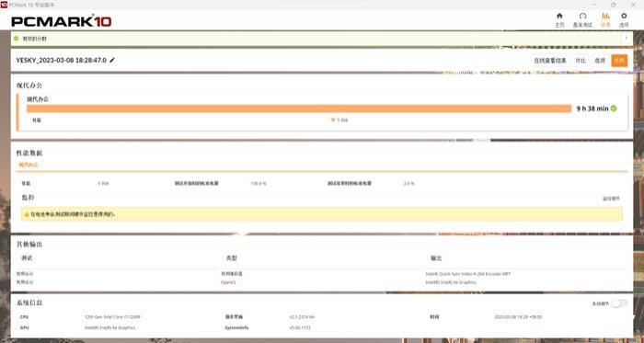Click the PCMark 10 logo
This screenshot has width=644, height=343.
click(x=62, y=21)
